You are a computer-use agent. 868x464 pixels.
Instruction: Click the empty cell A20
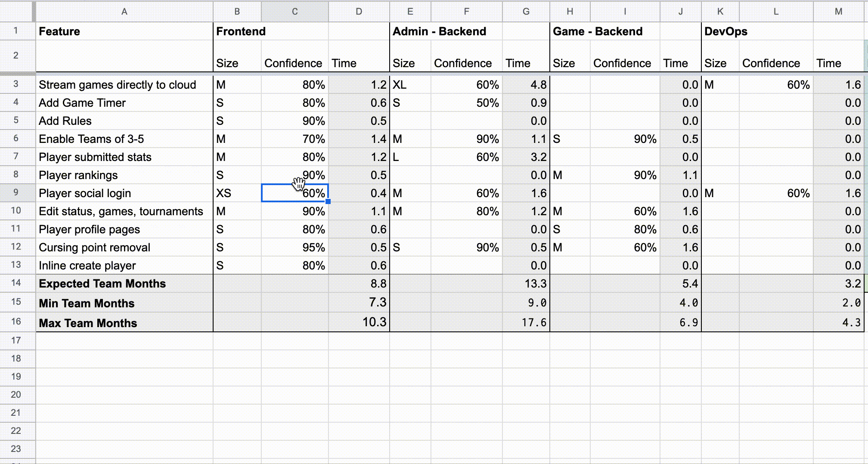tap(124, 395)
